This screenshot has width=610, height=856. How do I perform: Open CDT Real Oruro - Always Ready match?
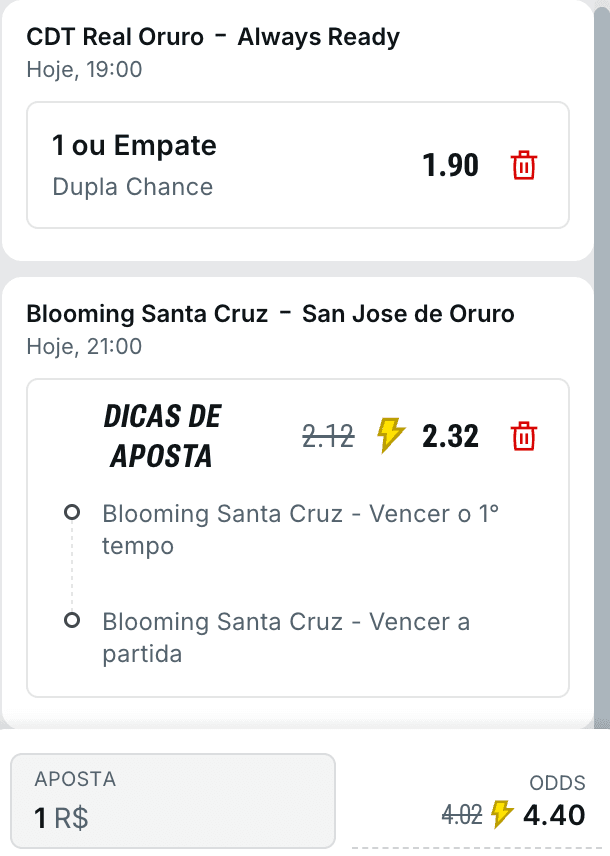213,37
